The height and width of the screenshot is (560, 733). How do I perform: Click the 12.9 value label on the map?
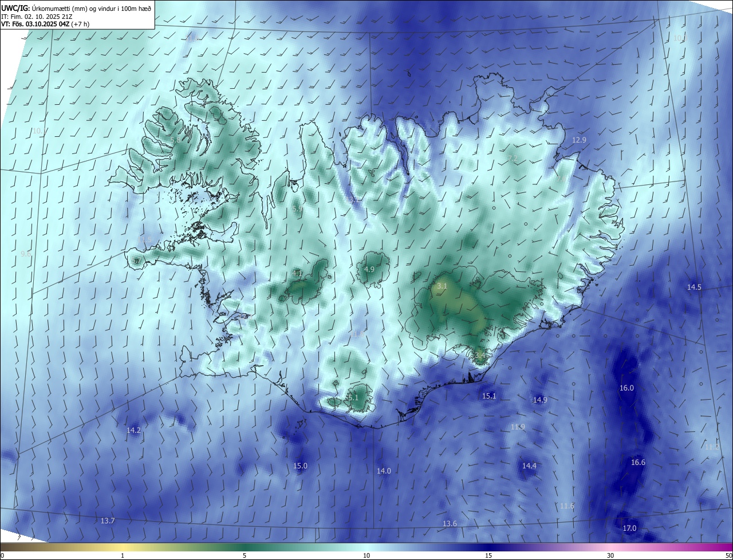(580, 140)
